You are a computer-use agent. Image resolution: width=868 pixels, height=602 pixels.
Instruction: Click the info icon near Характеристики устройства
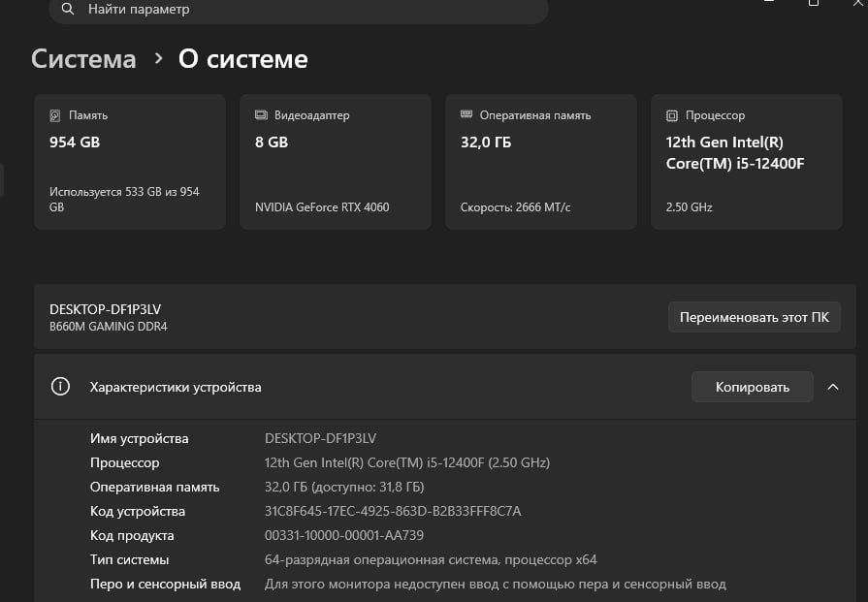click(x=60, y=386)
